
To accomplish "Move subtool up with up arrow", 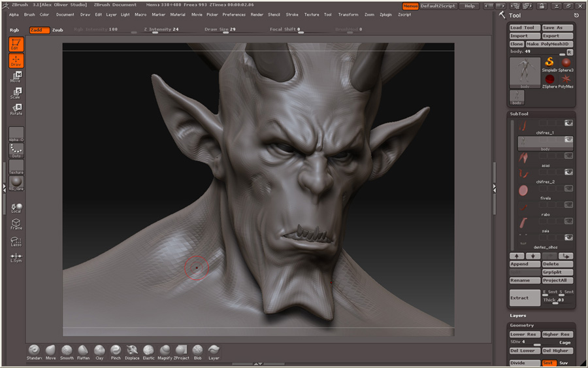I will click(x=516, y=256).
